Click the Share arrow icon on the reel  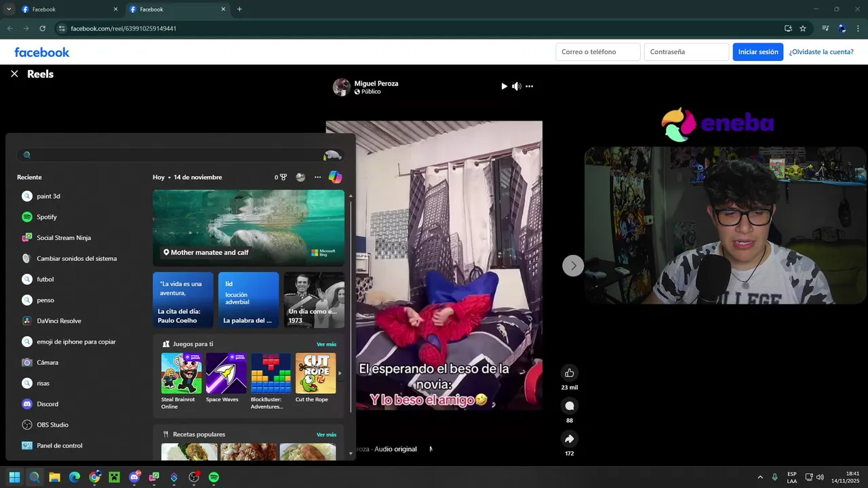(x=570, y=439)
